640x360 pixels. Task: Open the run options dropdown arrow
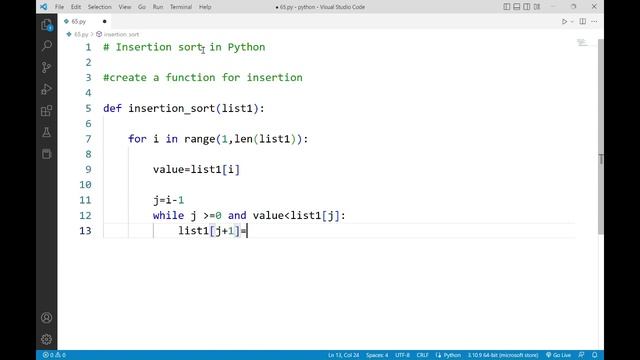coord(572,22)
